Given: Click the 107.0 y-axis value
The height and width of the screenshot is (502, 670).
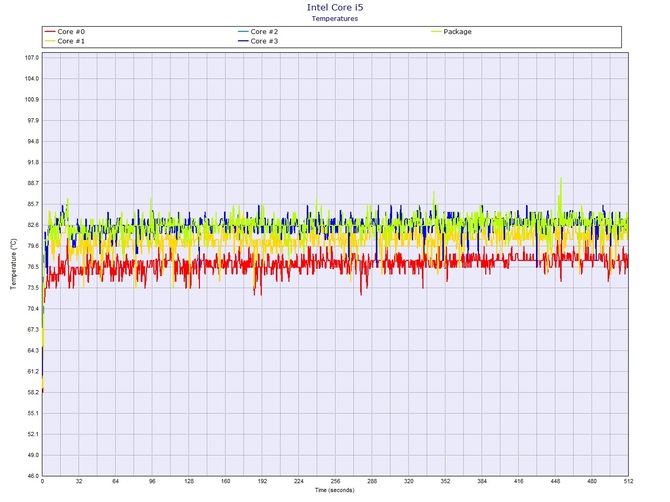Looking at the screenshot, I should 32,58.
